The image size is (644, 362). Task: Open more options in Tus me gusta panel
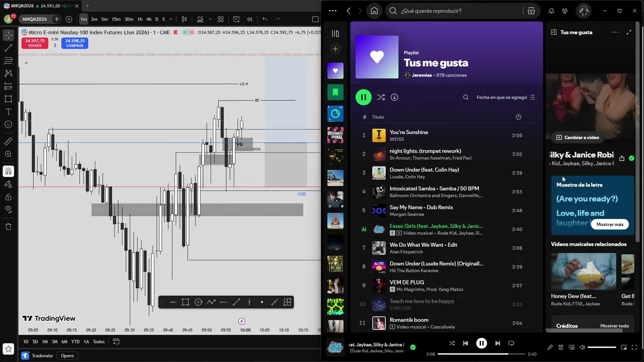pyautogui.click(x=615, y=32)
